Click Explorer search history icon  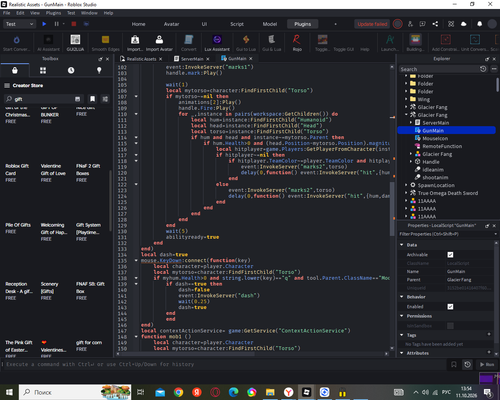[x=483, y=69]
